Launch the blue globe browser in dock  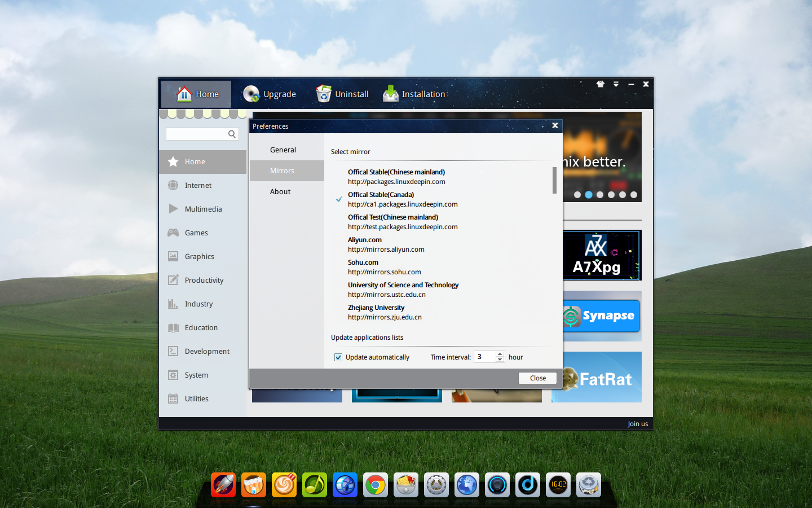467,485
